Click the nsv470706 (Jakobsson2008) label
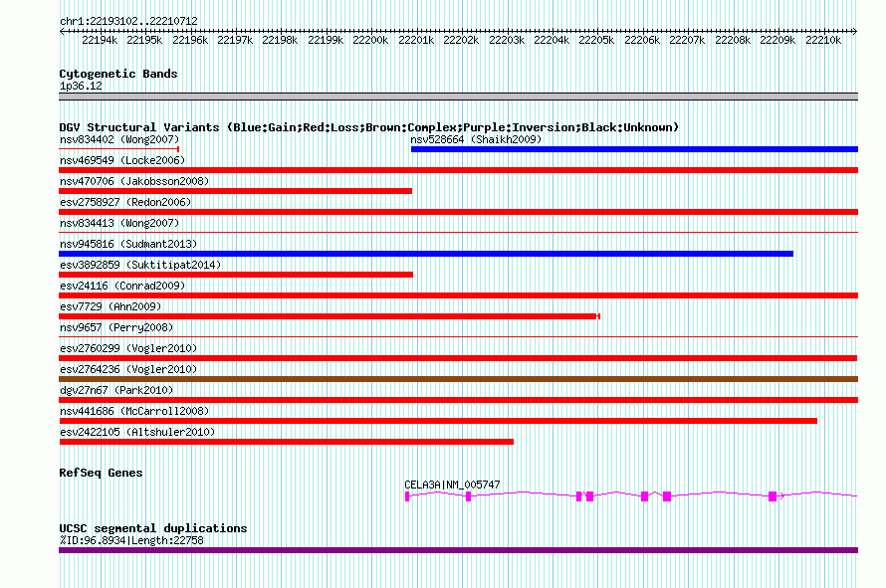Screen dimensions: 886x588 pyautogui.click(x=134, y=181)
